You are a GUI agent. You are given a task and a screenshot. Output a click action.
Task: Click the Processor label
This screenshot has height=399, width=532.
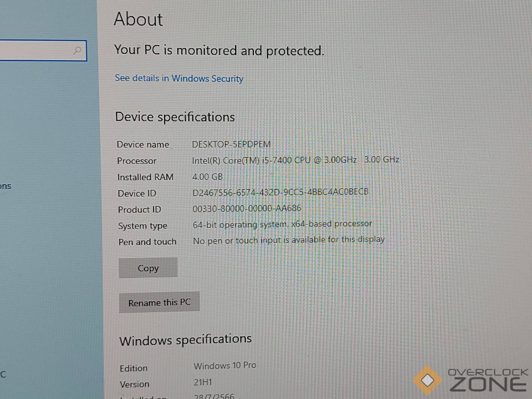[137, 161]
